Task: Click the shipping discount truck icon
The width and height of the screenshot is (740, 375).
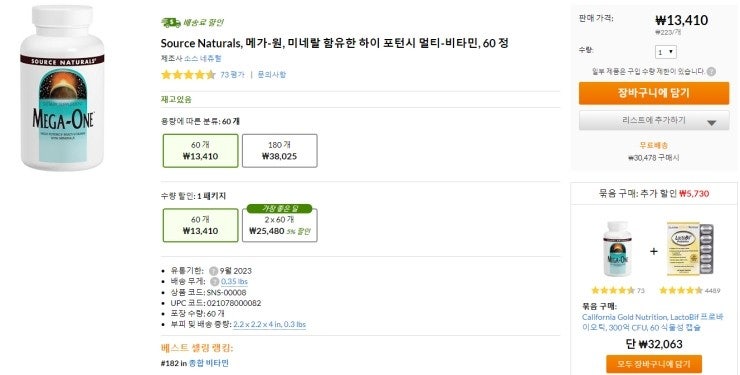Action: (x=170, y=22)
